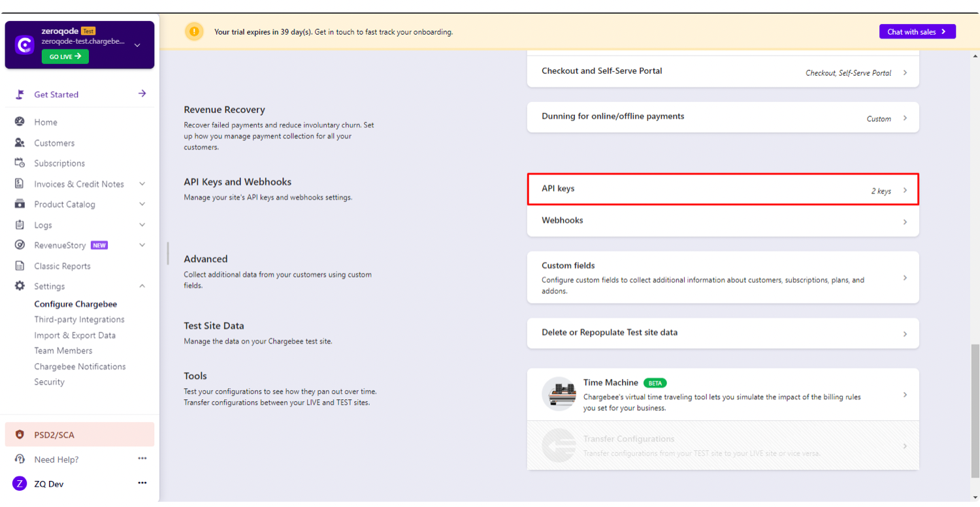Image resolution: width=980 pixels, height=507 pixels.
Task: Expand the Logs submenu chevron
Action: coord(142,225)
